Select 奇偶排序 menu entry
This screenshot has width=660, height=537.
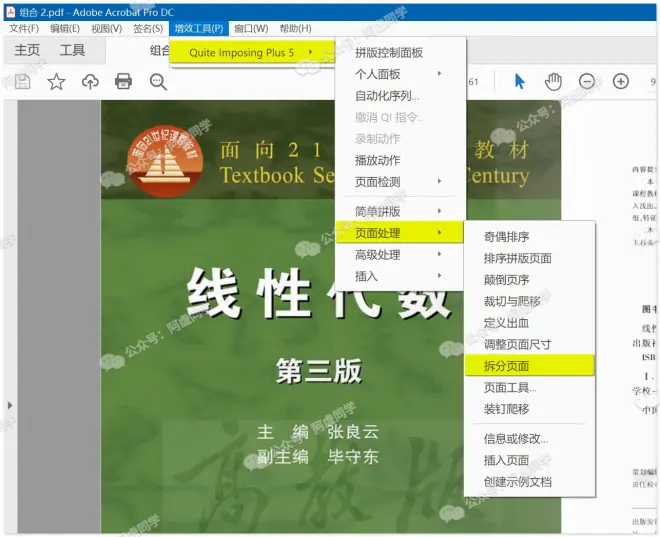(530, 237)
